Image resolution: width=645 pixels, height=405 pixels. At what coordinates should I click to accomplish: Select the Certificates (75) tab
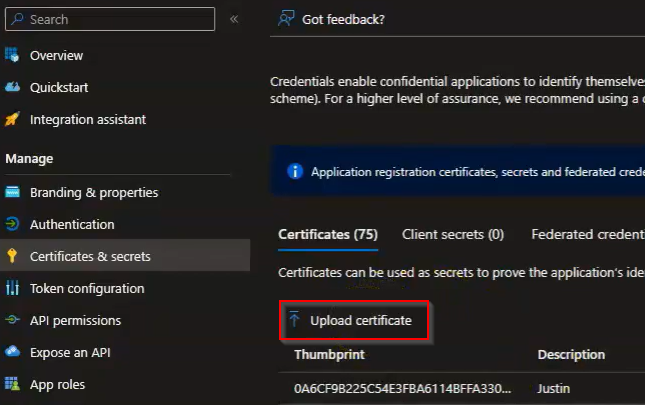pos(327,234)
